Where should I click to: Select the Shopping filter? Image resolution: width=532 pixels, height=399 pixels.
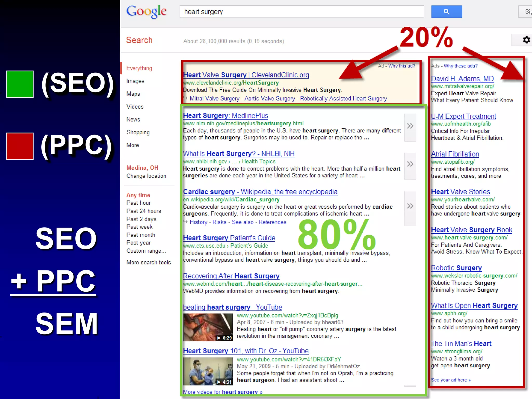click(138, 132)
